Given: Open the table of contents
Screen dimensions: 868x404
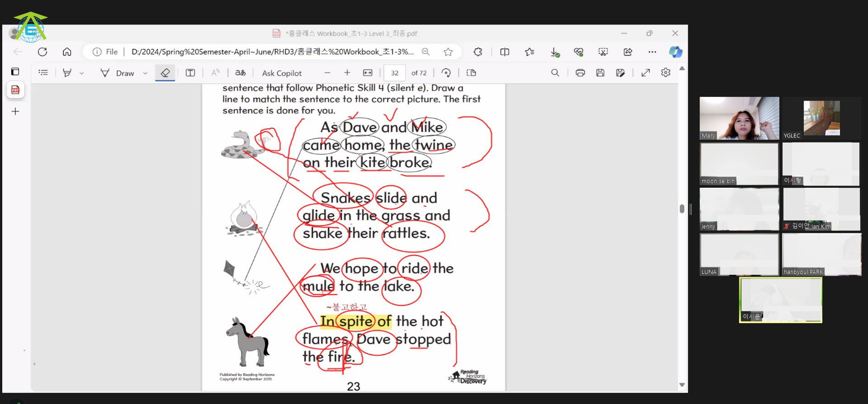Looking at the screenshot, I should (43, 72).
